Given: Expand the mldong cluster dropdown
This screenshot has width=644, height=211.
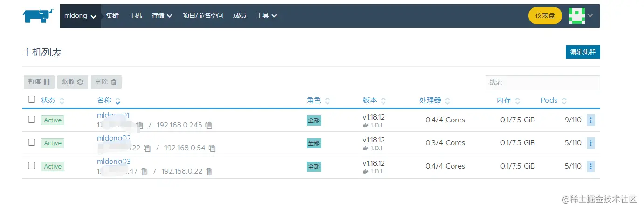Looking at the screenshot, I should tap(80, 16).
